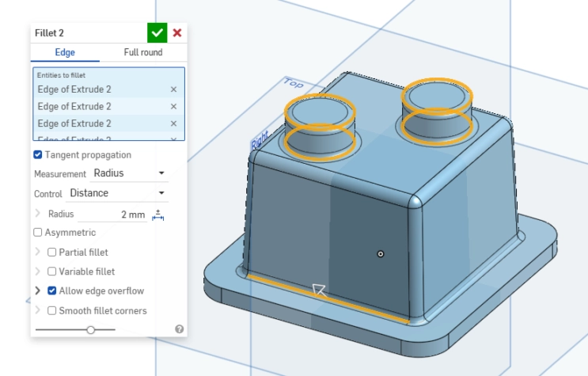Remove first Edge of Extrude 2 entry
This screenshot has height=376, width=588.
[173, 89]
